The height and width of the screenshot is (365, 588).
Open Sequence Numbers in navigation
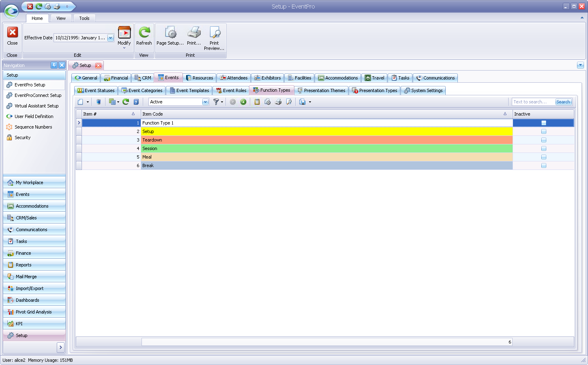pos(33,127)
